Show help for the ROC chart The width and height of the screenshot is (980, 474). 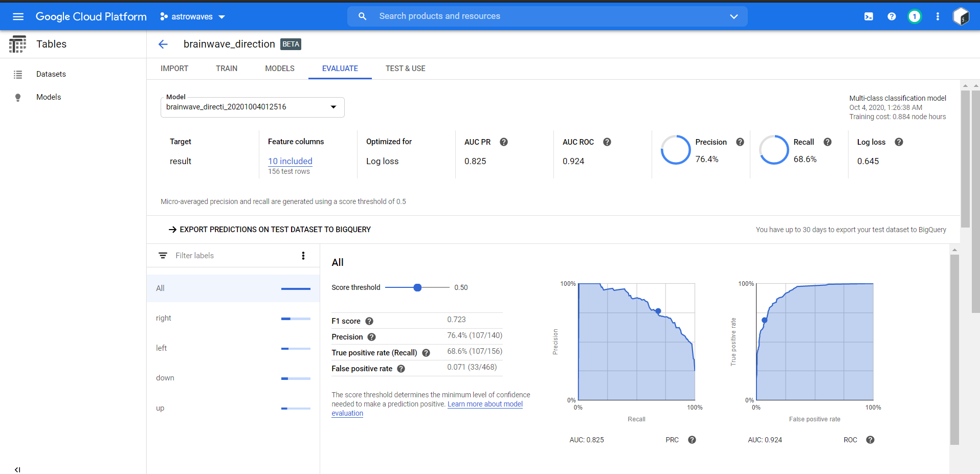pos(870,440)
